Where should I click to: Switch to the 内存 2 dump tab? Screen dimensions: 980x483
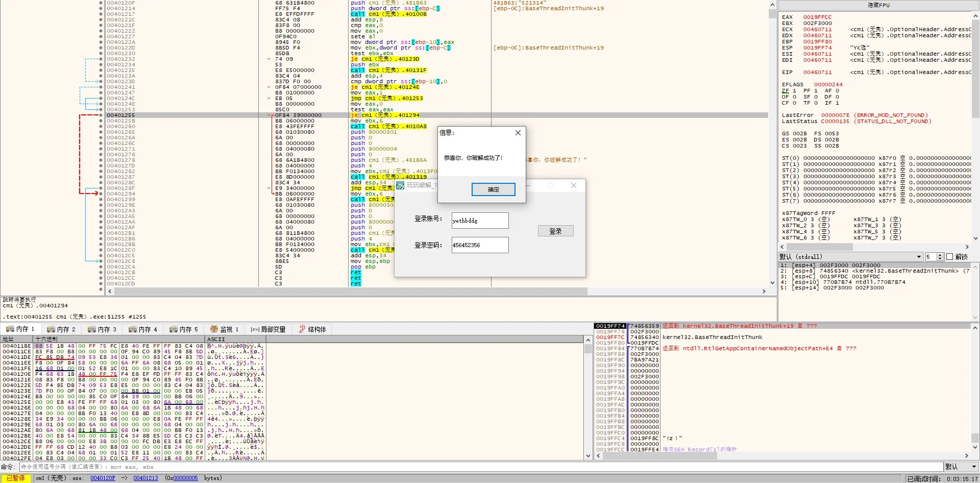[x=61, y=329]
